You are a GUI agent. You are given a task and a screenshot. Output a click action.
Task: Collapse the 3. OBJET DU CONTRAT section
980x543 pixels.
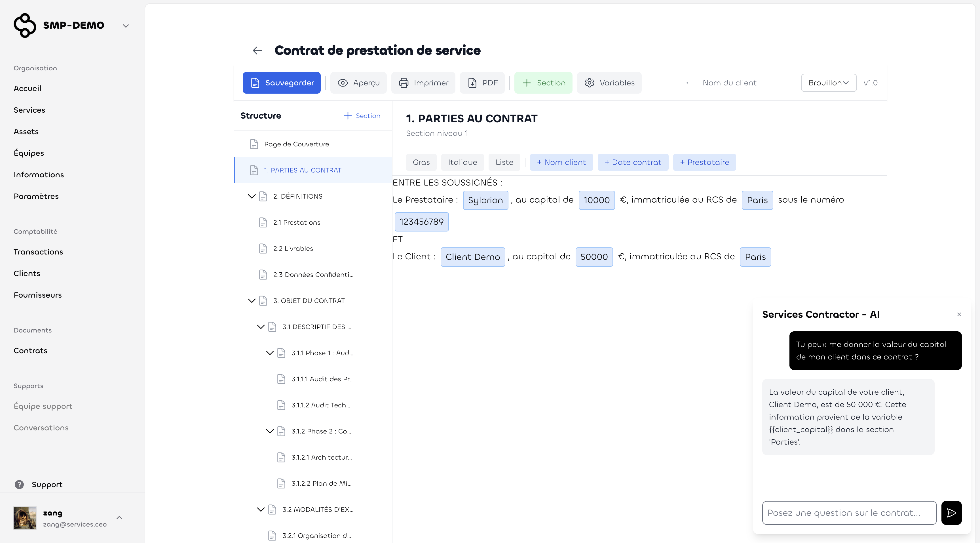click(252, 301)
